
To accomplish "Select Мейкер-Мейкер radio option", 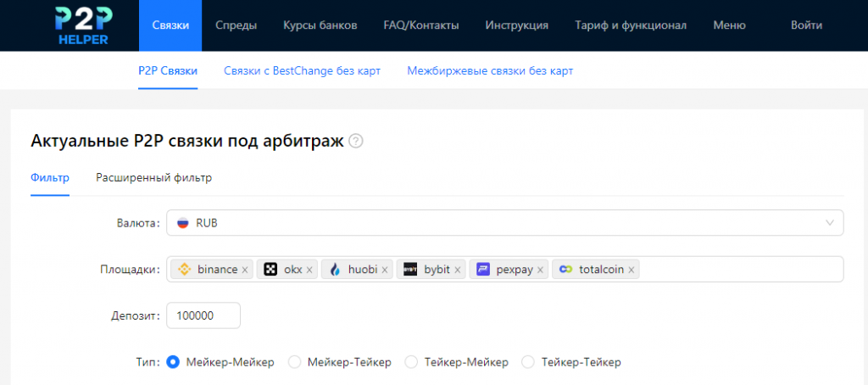I will coord(174,362).
